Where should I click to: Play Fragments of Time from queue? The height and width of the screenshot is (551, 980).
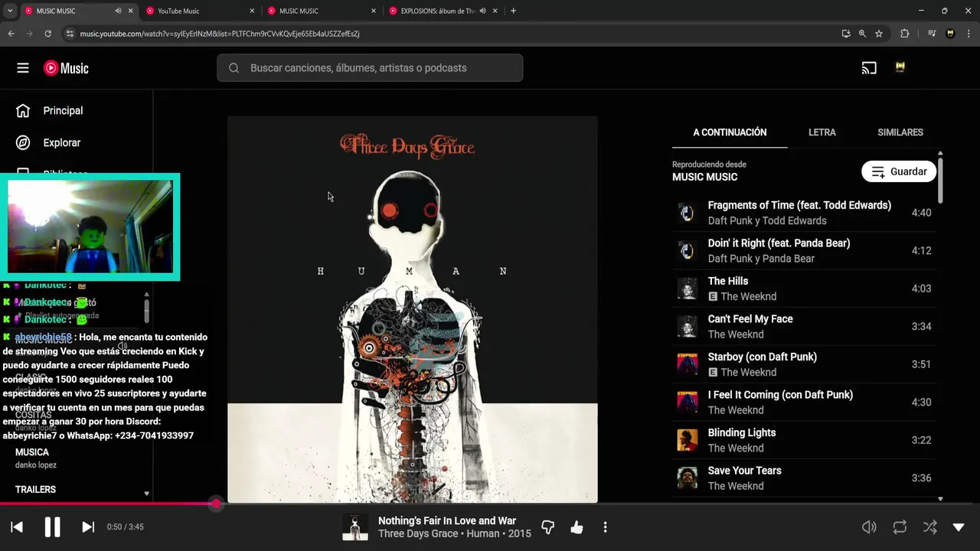pos(804,213)
